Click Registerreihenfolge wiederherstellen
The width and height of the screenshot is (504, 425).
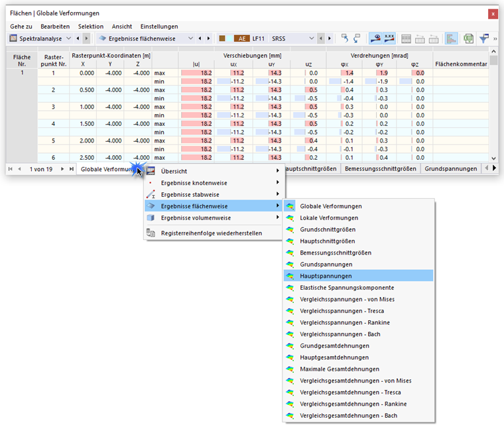[214, 233]
